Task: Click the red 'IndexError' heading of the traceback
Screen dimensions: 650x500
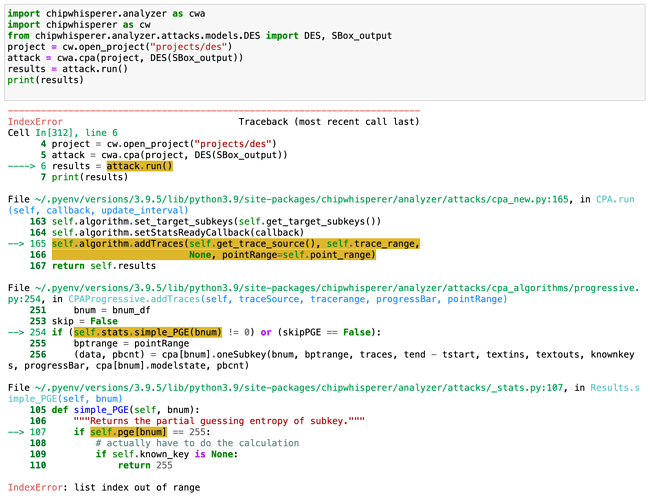Action: [x=35, y=122]
